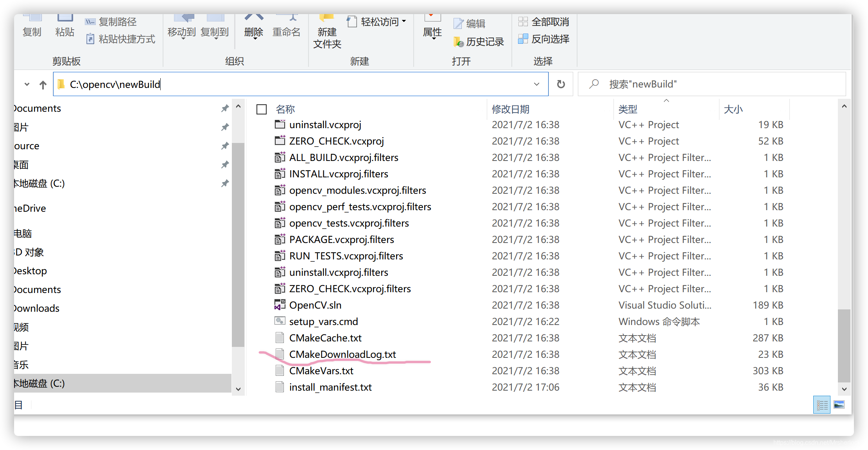Sort by Modified date (修改日期) column
This screenshot has height=450, width=868.
(511, 109)
